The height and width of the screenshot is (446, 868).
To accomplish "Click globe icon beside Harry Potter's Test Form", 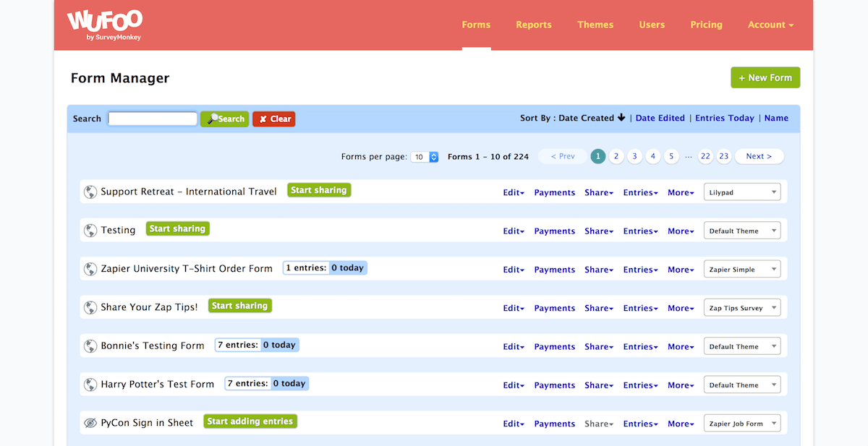I will (90, 385).
